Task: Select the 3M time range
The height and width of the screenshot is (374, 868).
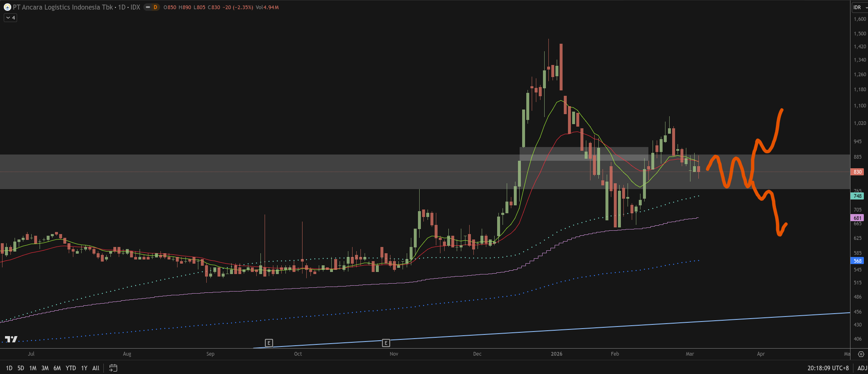Action: pos(45,368)
